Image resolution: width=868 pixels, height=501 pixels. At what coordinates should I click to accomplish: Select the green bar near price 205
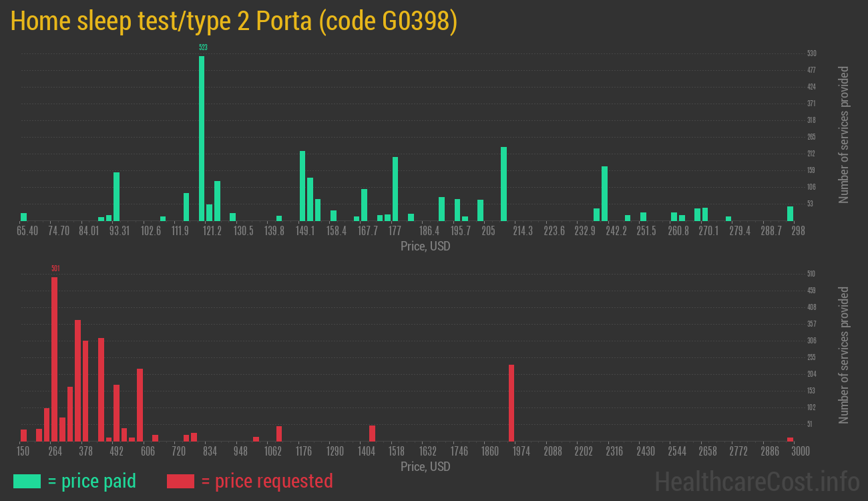(503, 184)
